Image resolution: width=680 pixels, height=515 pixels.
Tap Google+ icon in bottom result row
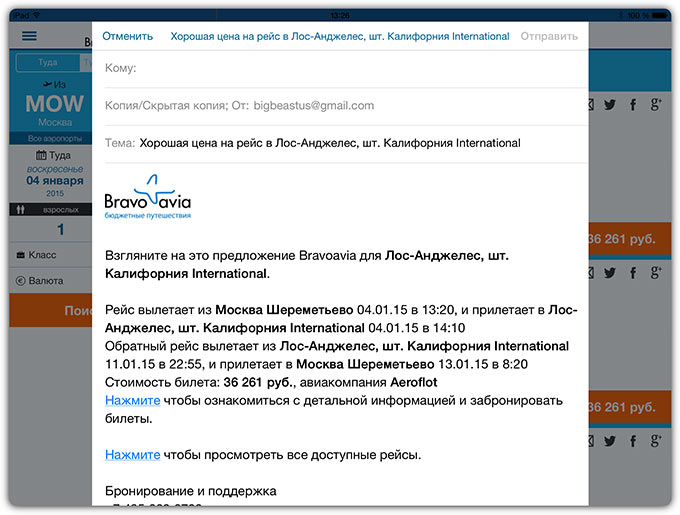[655, 441]
